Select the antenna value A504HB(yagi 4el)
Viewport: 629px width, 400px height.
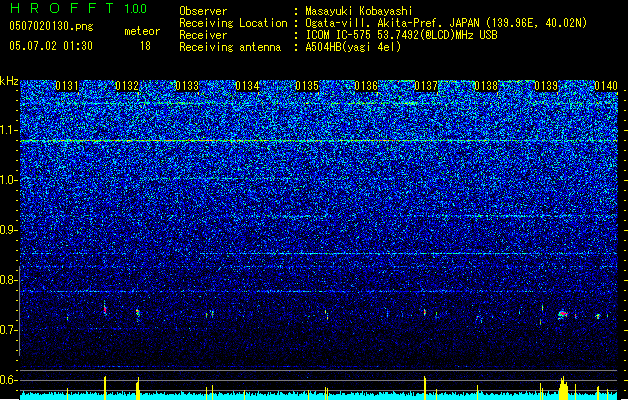pyautogui.click(x=353, y=47)
